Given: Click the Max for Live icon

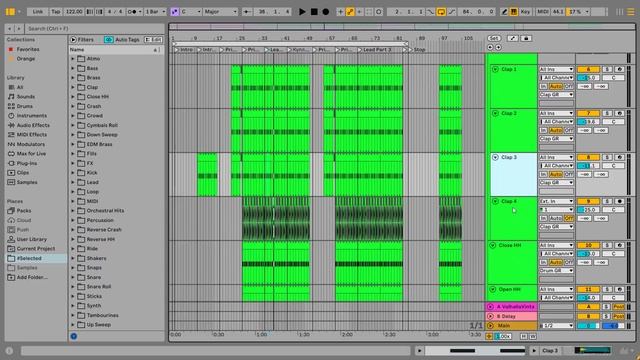Looking at the screenshot, I should [x=11, y=153].
